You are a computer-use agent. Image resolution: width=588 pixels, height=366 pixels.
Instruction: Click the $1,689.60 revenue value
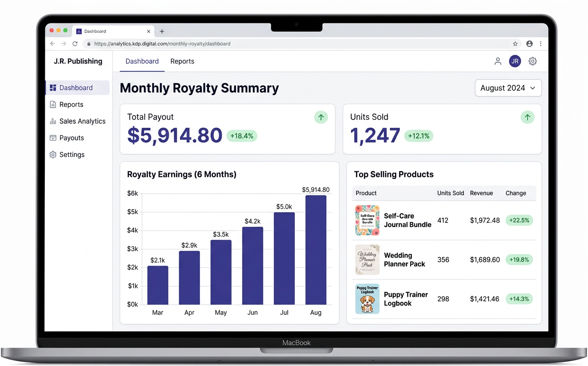point(485,260)
